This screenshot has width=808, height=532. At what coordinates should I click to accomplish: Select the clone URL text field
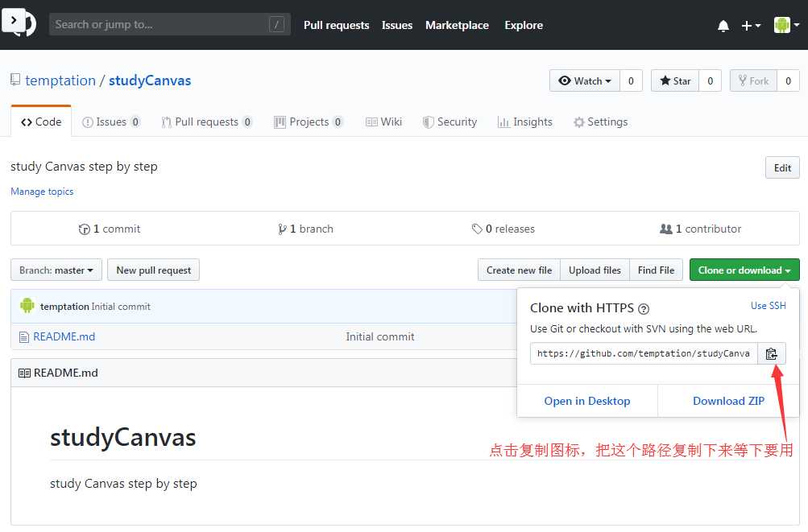click(x=644, y=353)
